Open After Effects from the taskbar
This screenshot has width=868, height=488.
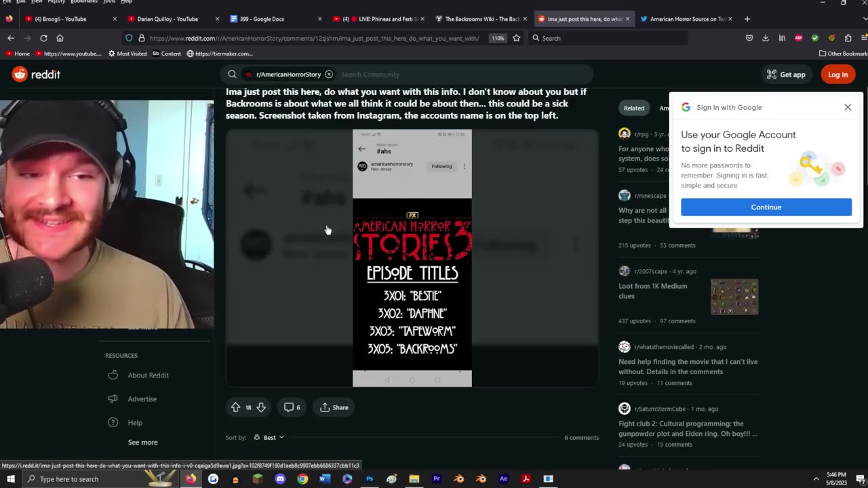coord(503,479)
